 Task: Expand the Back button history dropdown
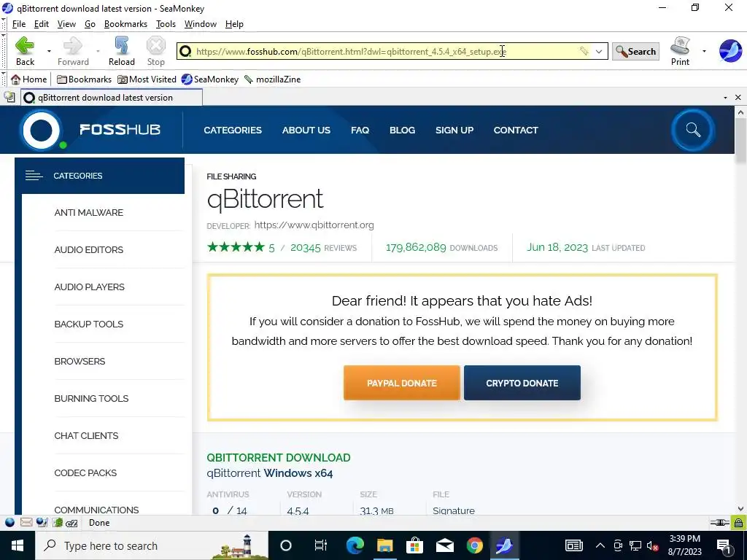[49, 51]
